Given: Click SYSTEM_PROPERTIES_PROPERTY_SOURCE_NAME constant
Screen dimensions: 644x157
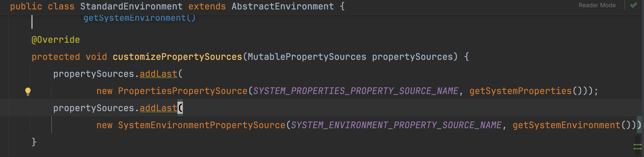Looking at the screenshot, I should [x=356, y=91].
